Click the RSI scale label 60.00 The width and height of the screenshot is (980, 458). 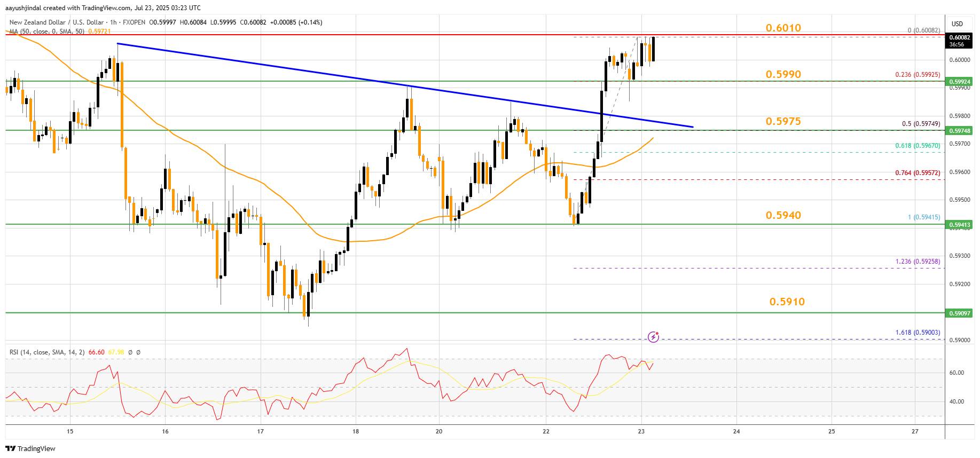957,373
